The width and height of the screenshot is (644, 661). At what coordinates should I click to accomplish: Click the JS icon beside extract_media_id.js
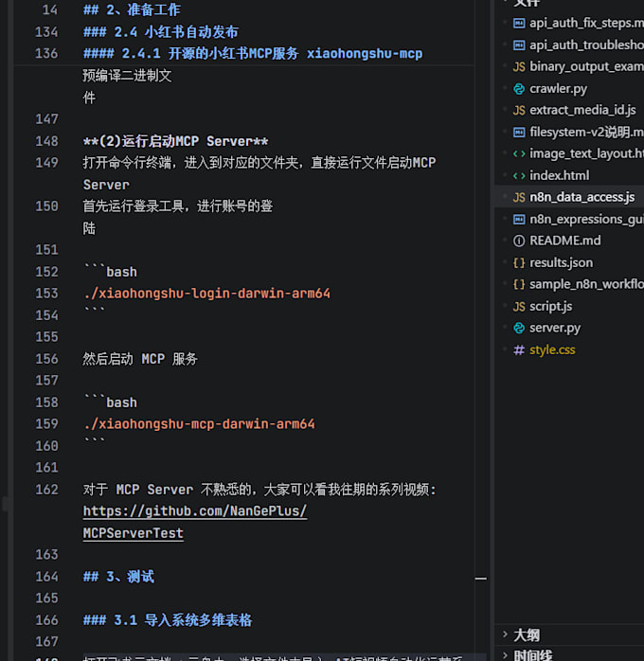coord(519,110)
